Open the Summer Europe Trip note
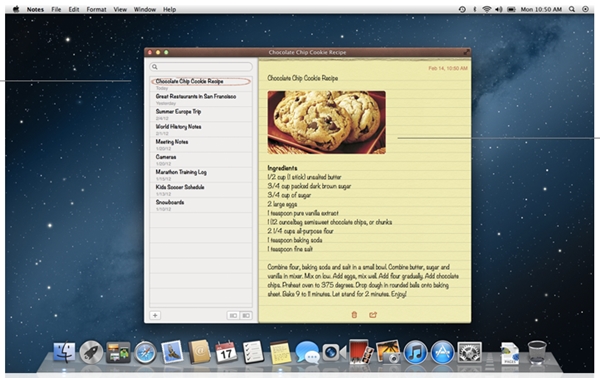The width and height of the screenshot is (600, 378). [x=201, y=114]
